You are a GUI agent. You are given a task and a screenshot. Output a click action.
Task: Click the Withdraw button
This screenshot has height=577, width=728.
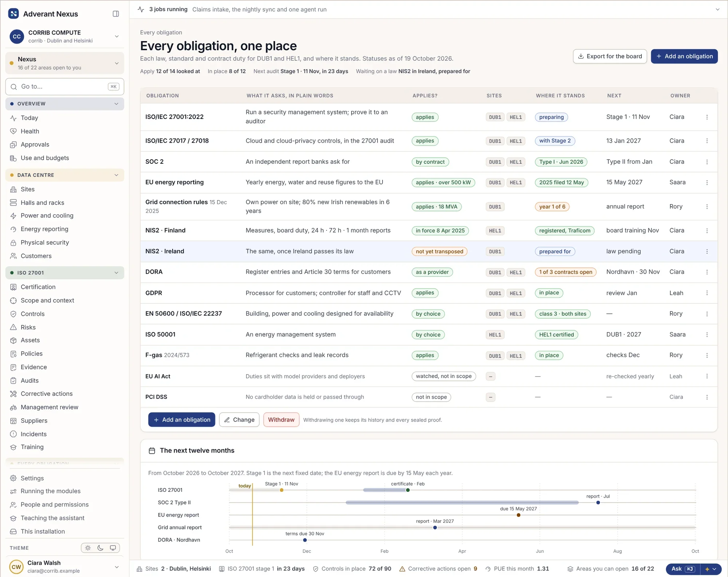click(x=281, y=420)
